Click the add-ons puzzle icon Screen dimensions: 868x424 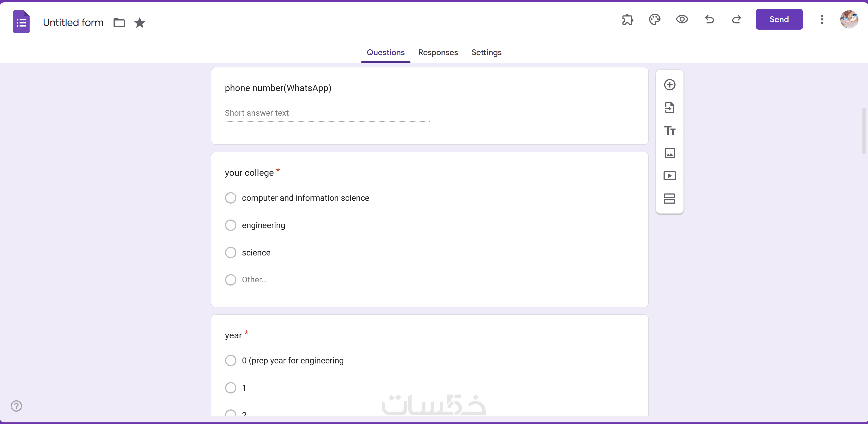(x=628, y=20)
